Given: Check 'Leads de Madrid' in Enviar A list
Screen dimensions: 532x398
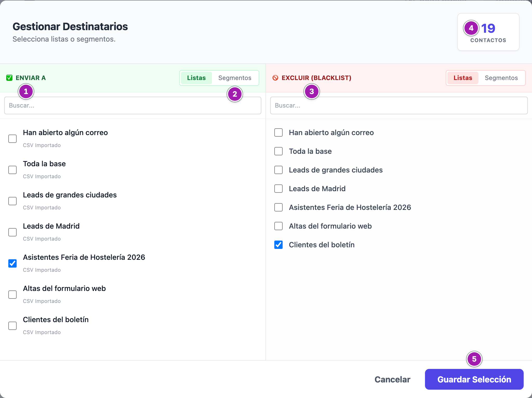Looking at the screenshot, I should tap(12, 232).
